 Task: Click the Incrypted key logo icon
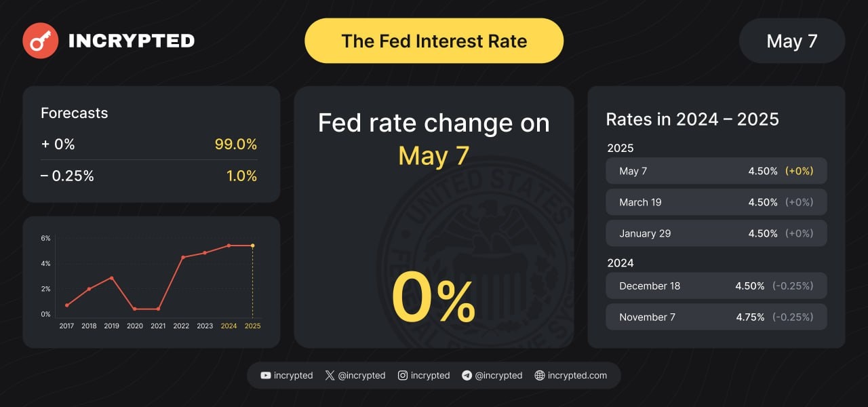(x=40, y=41)
